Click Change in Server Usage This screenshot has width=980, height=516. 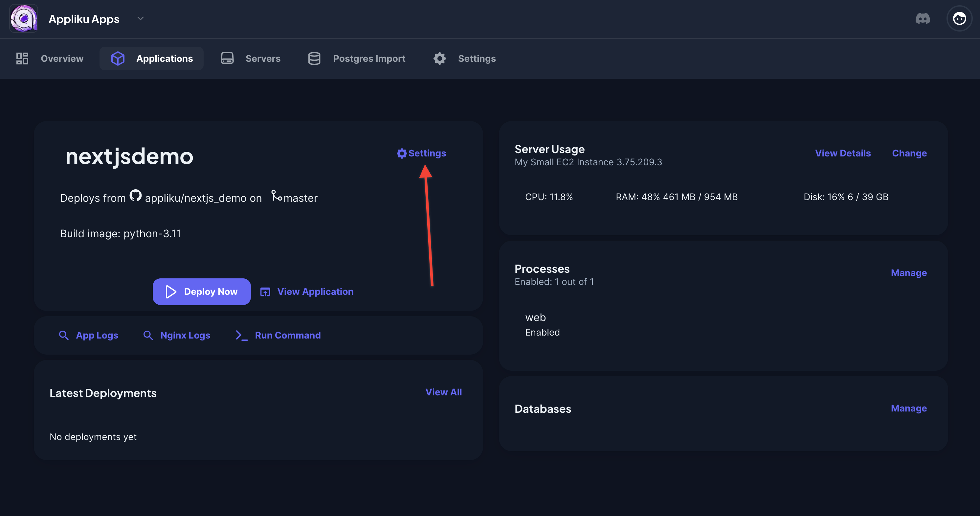click(909, 153)
